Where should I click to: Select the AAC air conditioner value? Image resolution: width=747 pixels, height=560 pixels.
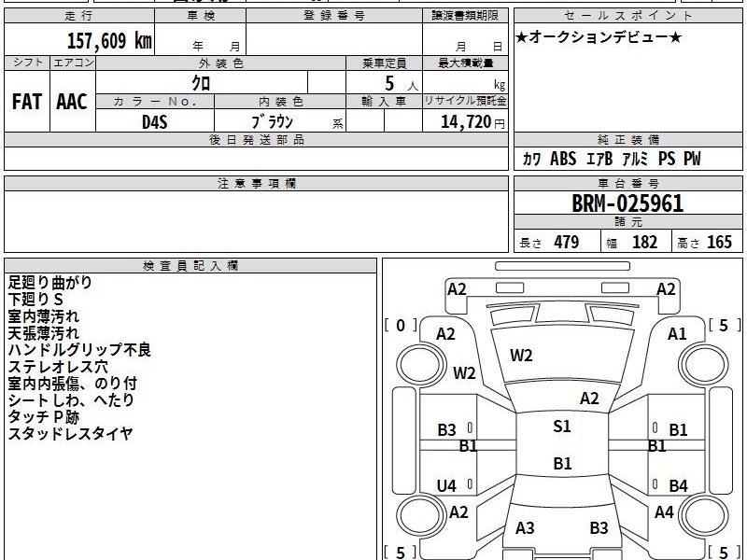pos(72,102)
